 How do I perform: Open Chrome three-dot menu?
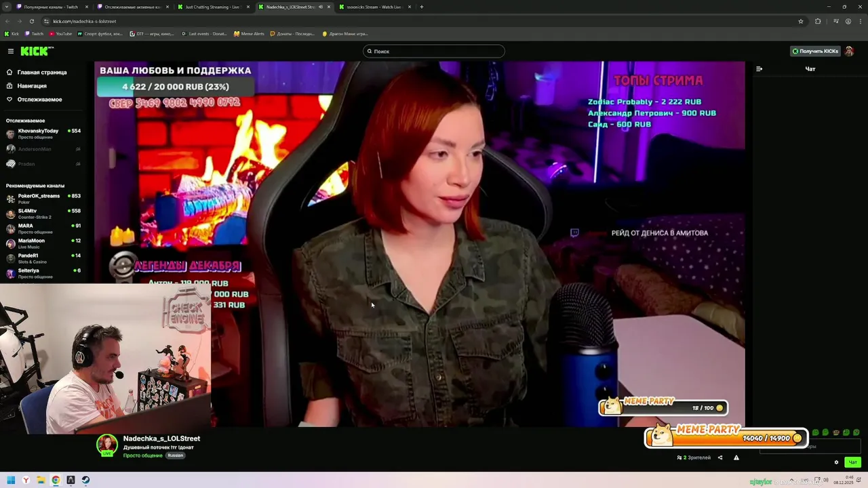[860, 21]
